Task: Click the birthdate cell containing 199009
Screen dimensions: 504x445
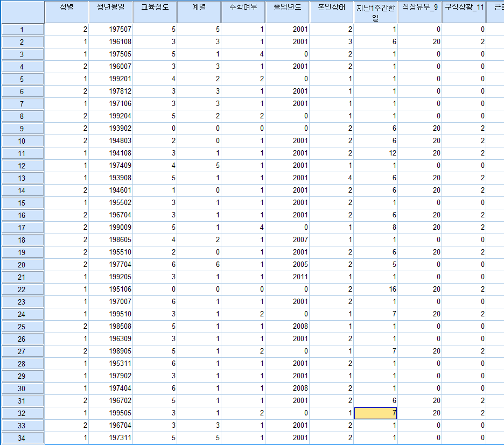Action: [110, 228]
